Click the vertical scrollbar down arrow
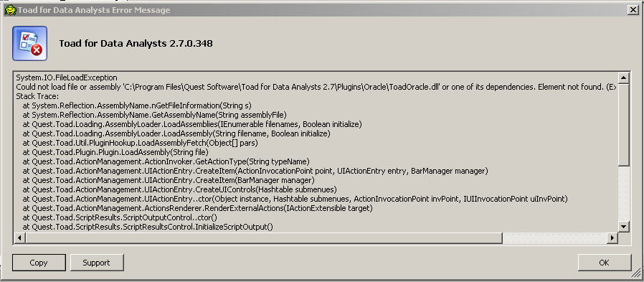The width and height of the screenshot is (644, 282). click(623, 227)
